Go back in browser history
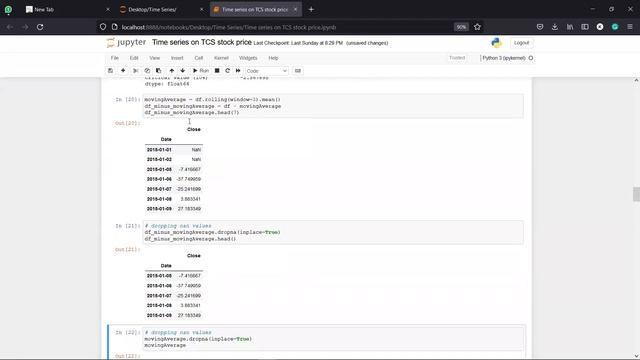 coord(10,27)
